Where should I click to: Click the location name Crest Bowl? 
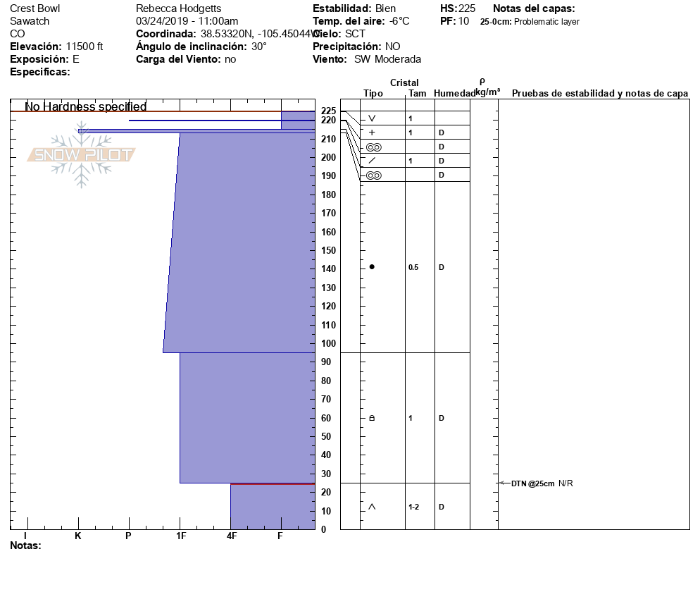(35, 8)
